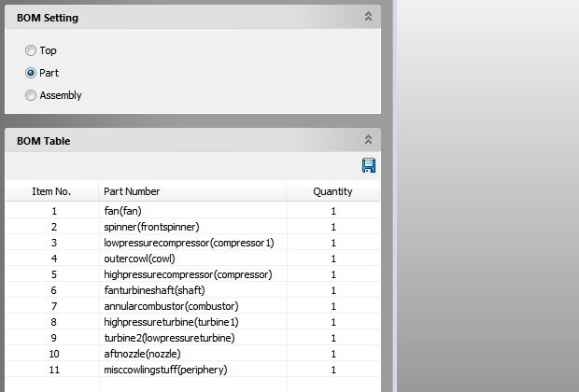Highlight highpressurecompressor(compressor) row
The width and height of the screenshot is (579, 392).
point(188,274)
